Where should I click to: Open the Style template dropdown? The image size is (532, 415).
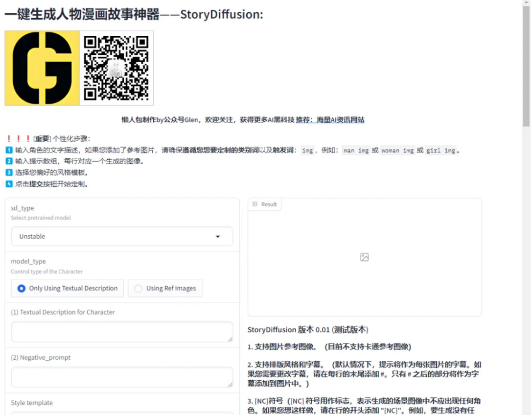121,413
